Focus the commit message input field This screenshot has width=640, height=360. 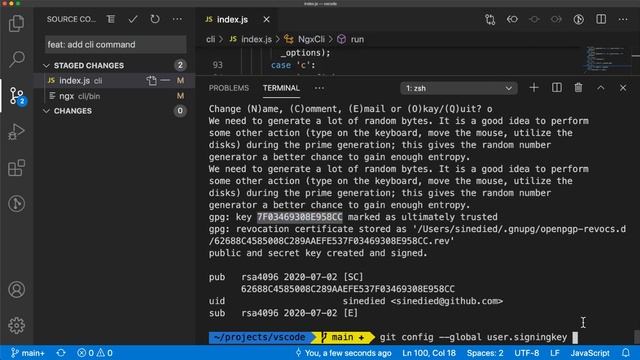tap(116, 44)
